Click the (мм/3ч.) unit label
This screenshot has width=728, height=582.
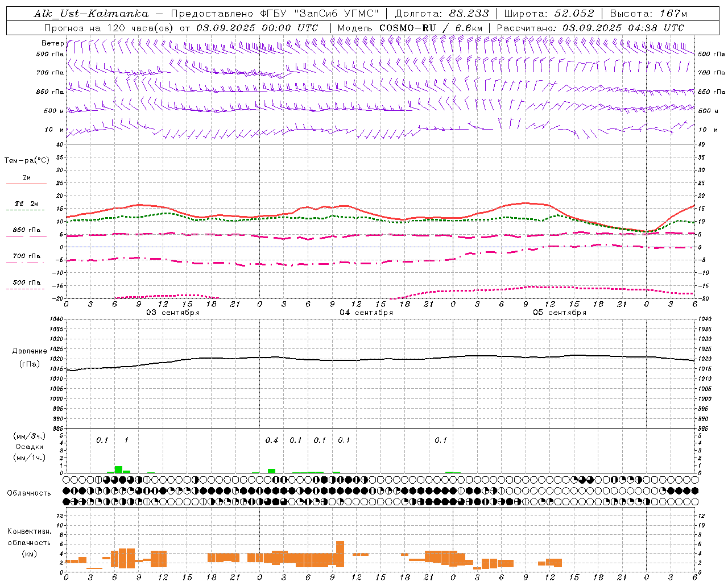click(x=30, y=436)
